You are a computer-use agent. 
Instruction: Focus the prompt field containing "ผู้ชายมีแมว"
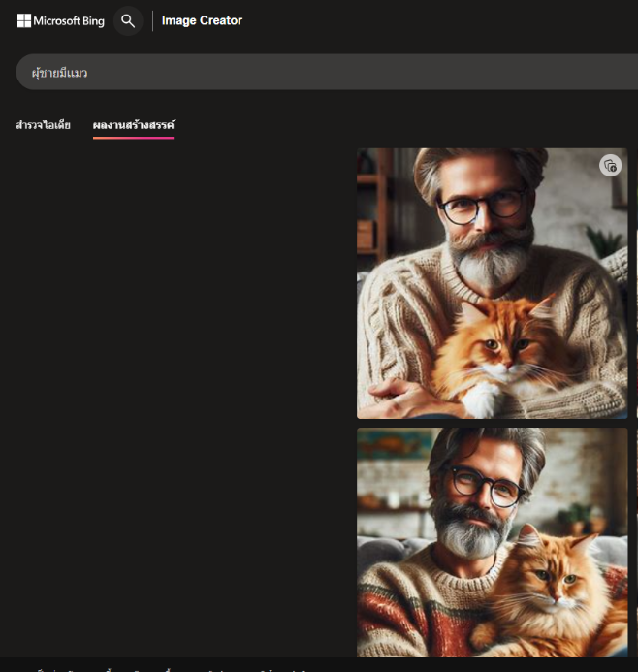[320, 73]
